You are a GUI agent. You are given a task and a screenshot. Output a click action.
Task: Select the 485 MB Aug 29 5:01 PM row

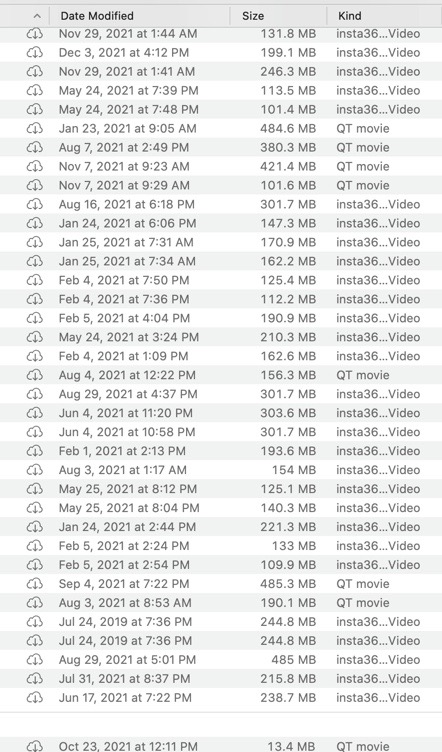221,660
